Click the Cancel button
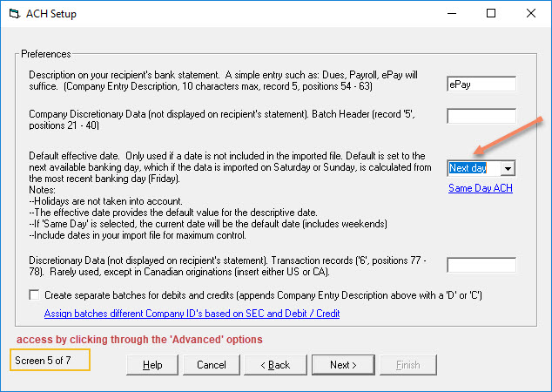This screenshot has width=552, height=392. [212, 365]
